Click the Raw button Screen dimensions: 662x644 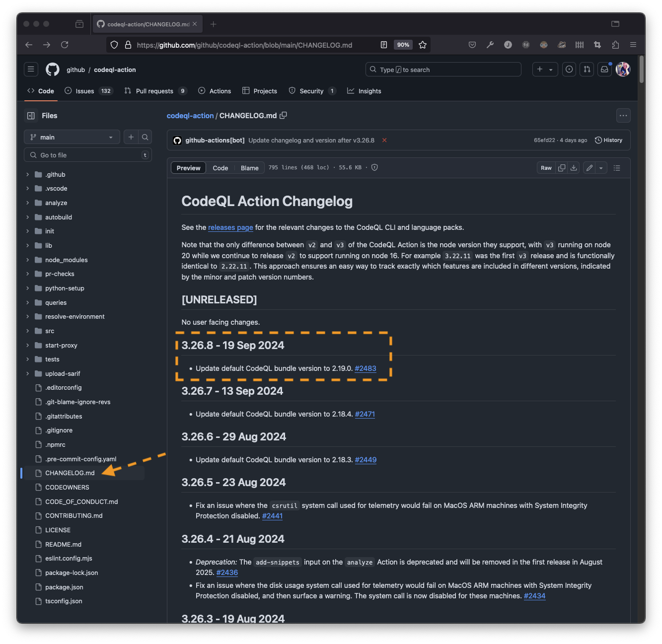click(x=546, y=168)
